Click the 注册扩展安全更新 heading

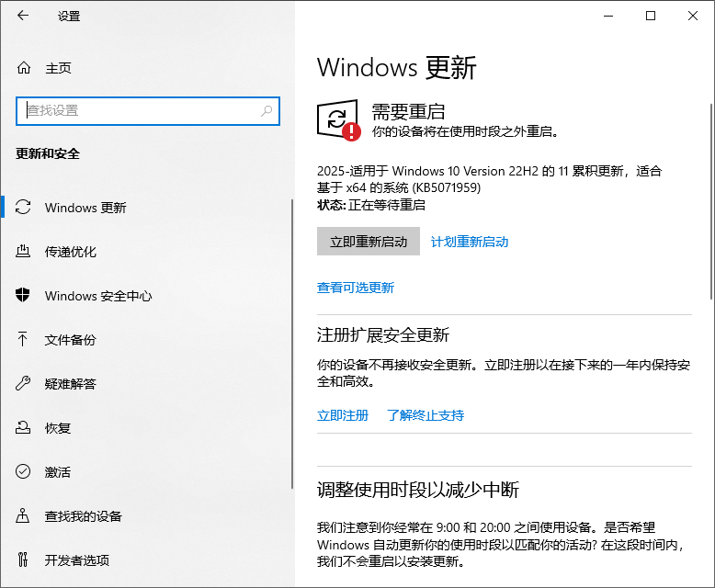click(x=383, y=334)
